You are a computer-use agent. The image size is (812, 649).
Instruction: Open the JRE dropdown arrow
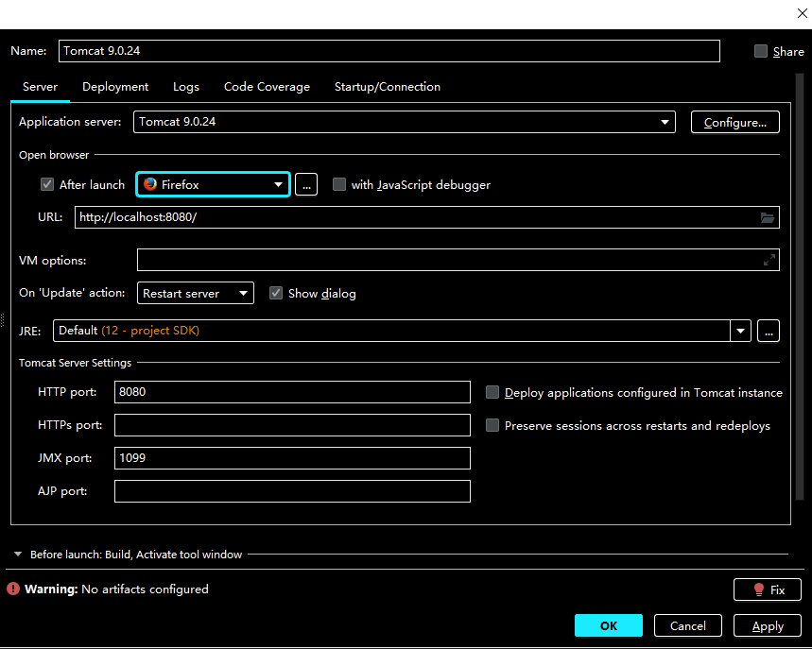pos(740,331)
